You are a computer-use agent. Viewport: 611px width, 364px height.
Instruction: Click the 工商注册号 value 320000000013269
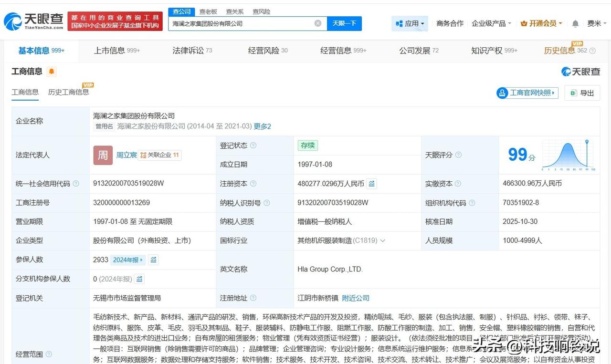click(x=121, y=203)
